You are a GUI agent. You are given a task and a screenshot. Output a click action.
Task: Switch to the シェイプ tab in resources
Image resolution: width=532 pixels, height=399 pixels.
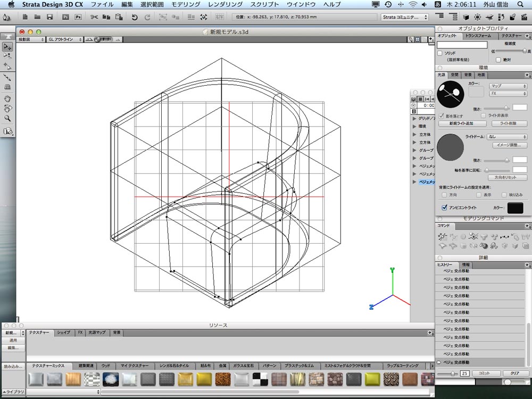tap(63, 332)
